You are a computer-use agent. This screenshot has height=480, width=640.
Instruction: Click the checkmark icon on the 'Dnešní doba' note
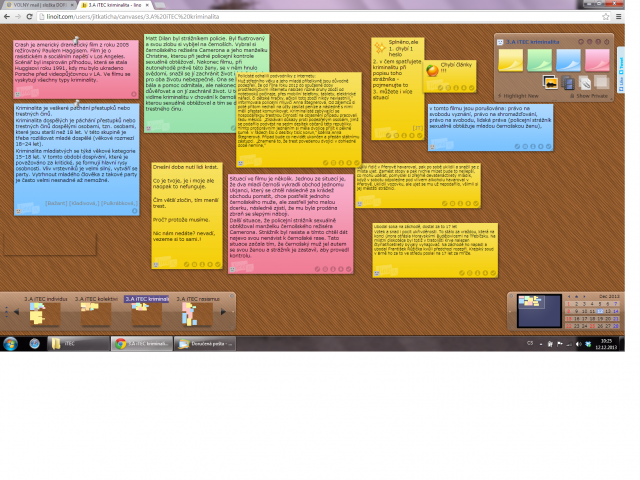point(218,264)
